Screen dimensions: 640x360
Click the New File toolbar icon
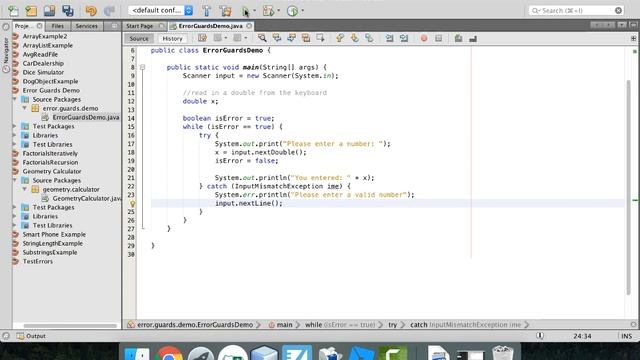pyautogui.click(x=13, y=11)
